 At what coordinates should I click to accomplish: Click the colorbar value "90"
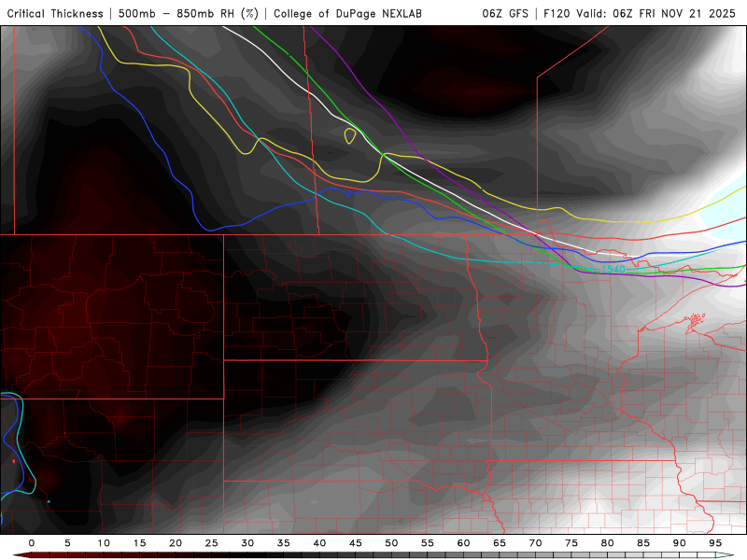tap(680, 543)
